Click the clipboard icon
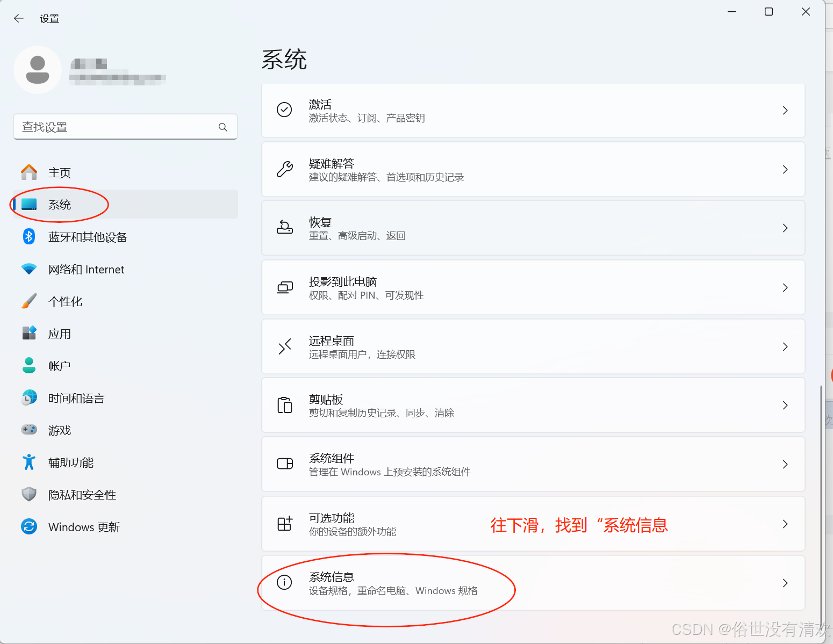Screen dimensions: 833x644 click(284, 405)
